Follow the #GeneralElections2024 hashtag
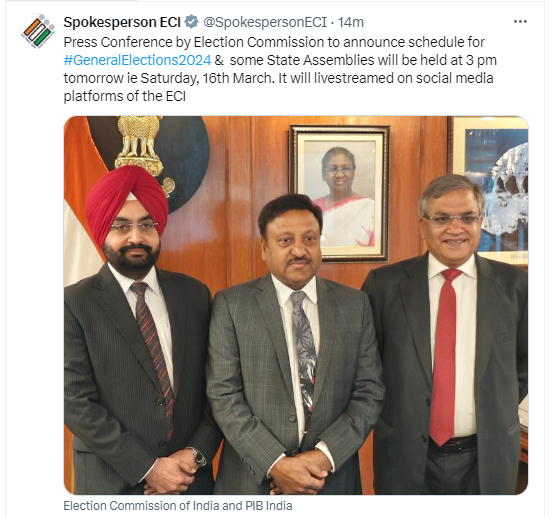The image size is (556, 516). [137, 60]
